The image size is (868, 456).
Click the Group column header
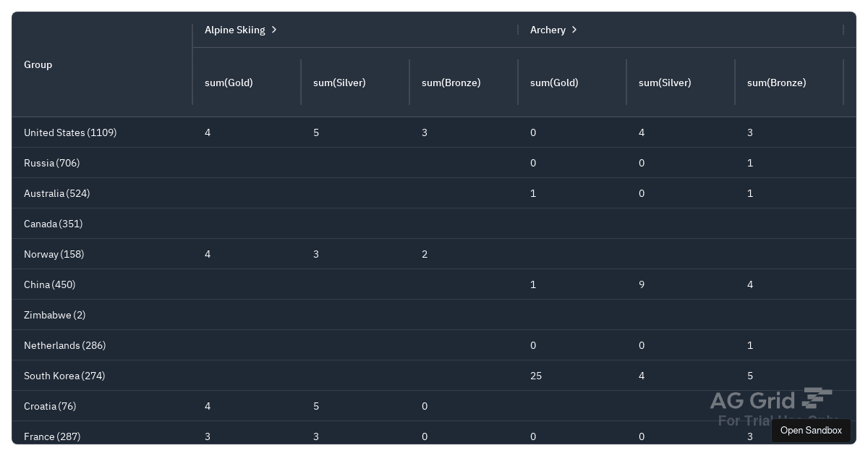[102, 64]
